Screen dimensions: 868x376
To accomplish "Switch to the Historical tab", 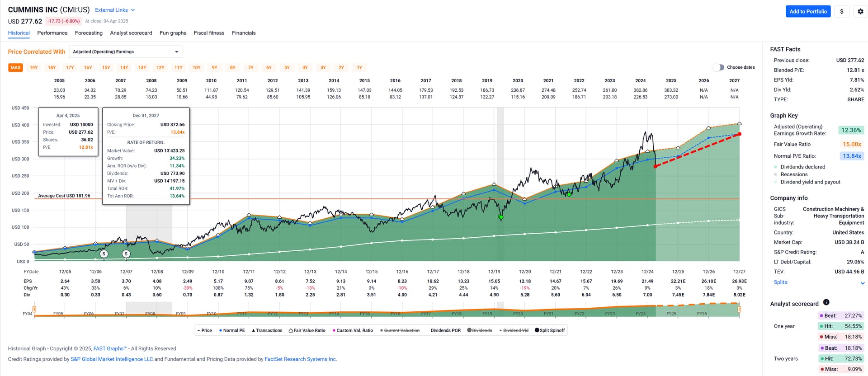I will (19, 33).
